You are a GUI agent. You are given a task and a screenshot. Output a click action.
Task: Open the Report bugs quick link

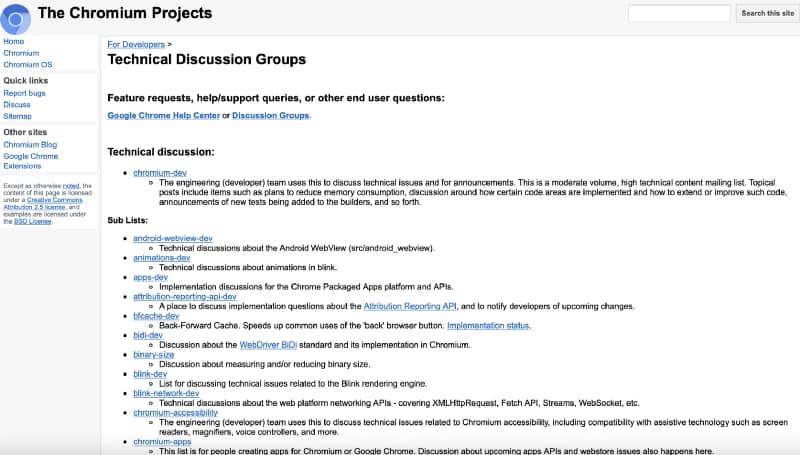[x=24, y=93]
